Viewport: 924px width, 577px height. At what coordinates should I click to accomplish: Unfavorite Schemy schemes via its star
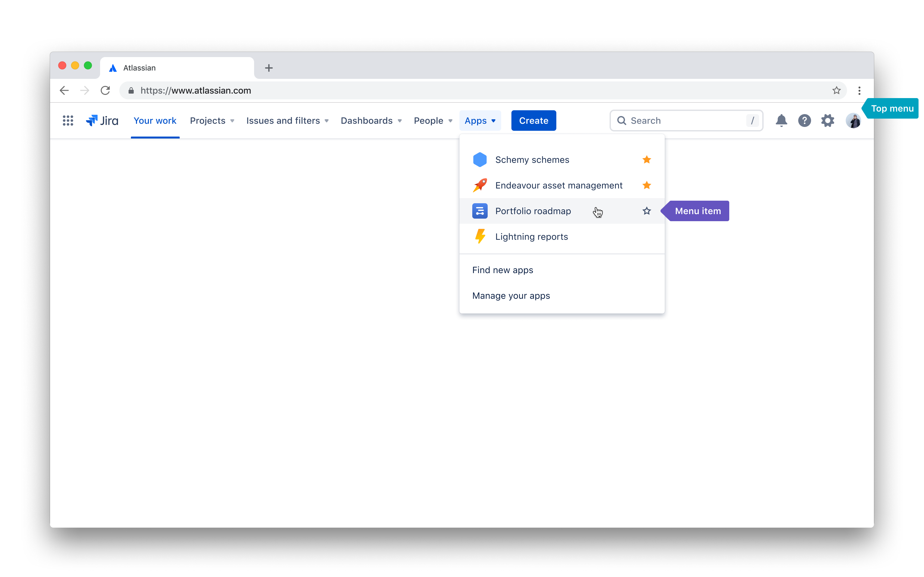coord(646,160)
